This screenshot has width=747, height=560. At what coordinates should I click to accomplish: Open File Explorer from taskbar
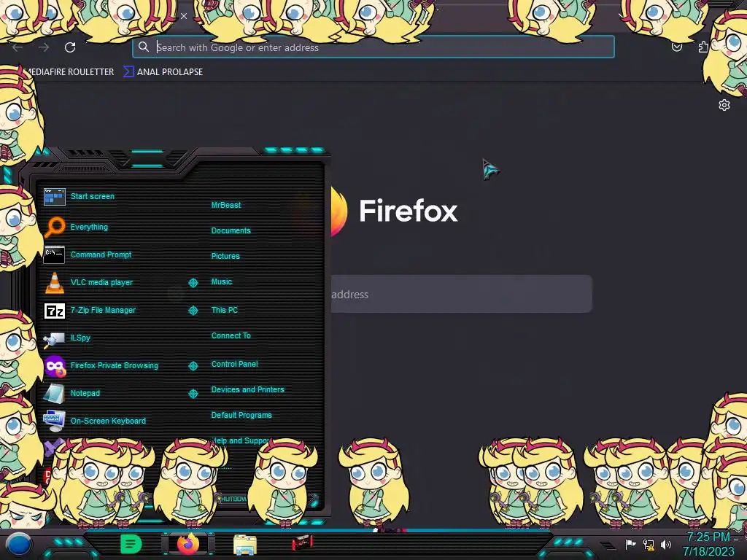coord(245,544)
